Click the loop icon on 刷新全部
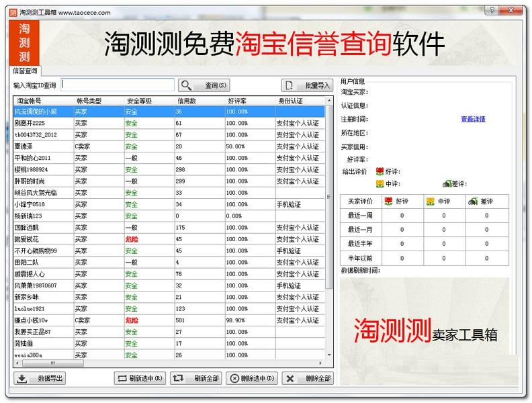The width and height of the screenshot is (532, 403). [x=178, y=378]
